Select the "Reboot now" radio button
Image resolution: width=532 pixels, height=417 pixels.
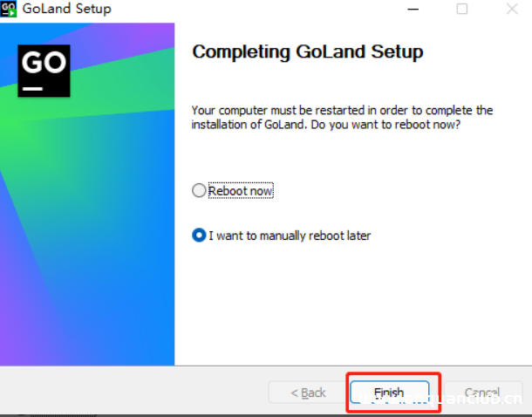tap(199, 191)
